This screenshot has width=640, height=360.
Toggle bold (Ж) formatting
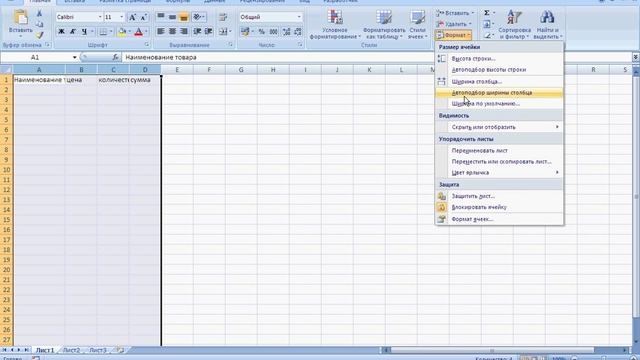[61, 31]
